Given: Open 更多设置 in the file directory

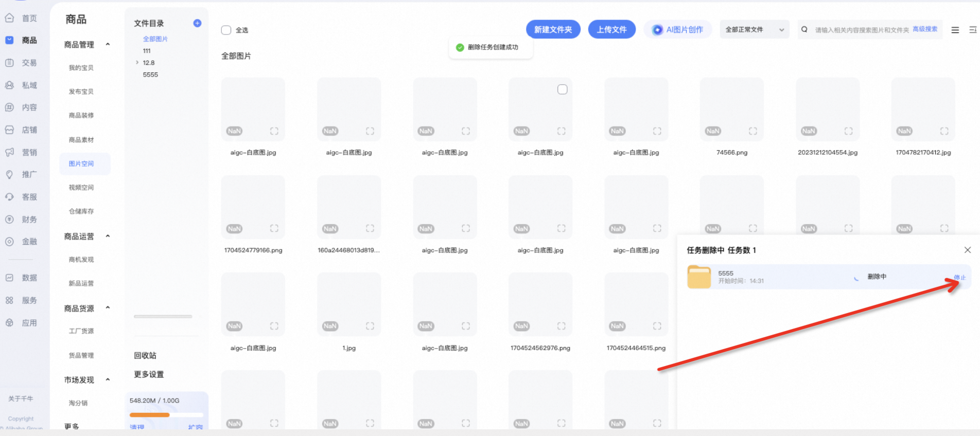Looking at the screenshot, I should [x=149, y=374].
